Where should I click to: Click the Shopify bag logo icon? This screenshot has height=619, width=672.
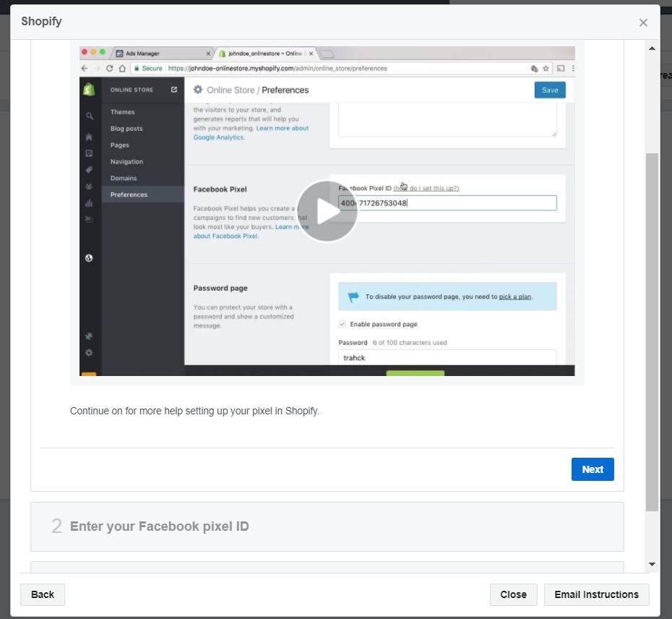pos(89,90)
